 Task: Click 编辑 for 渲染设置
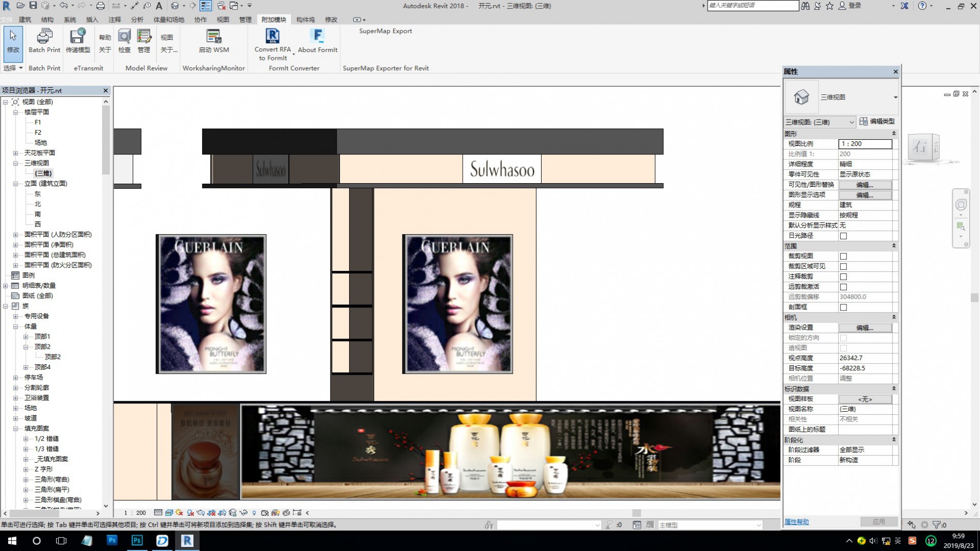click(865, 328)
